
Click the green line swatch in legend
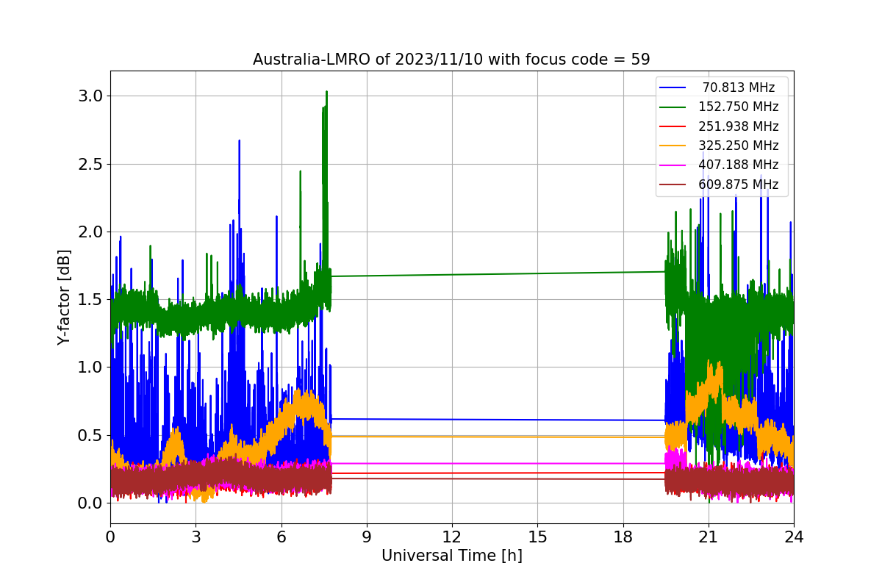(x=673, y=107)
